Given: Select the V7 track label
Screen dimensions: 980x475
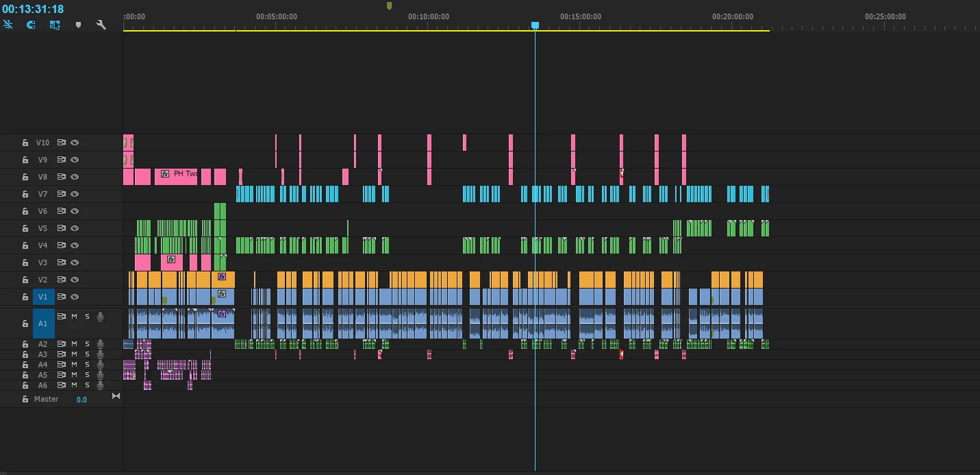Looking at the screenshot, I should point(42,194).
